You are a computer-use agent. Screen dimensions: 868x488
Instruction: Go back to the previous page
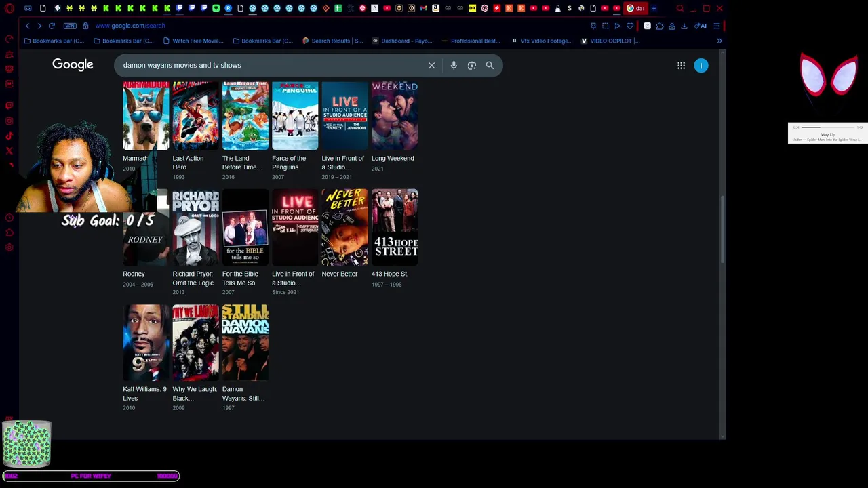(27, 26)
